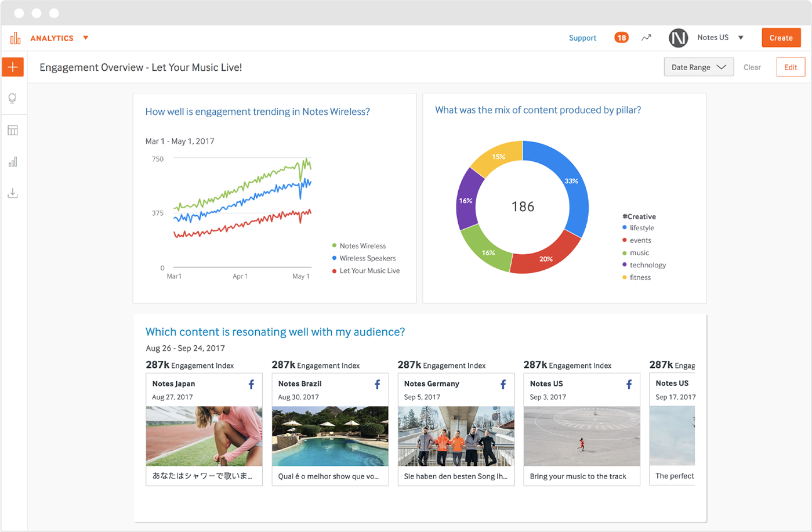The height and width of the screenshot is (532, 812).
Task: Click the orange plus add button in sidebar
Action: tap(13, 67)
